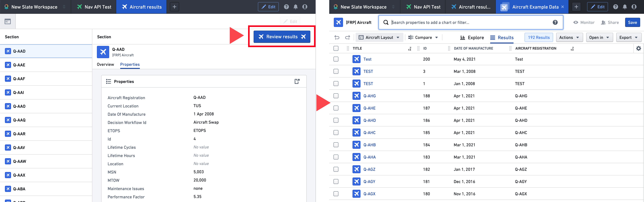
Task: Switch to Nav API Test tab in left window
Action: 94,7
